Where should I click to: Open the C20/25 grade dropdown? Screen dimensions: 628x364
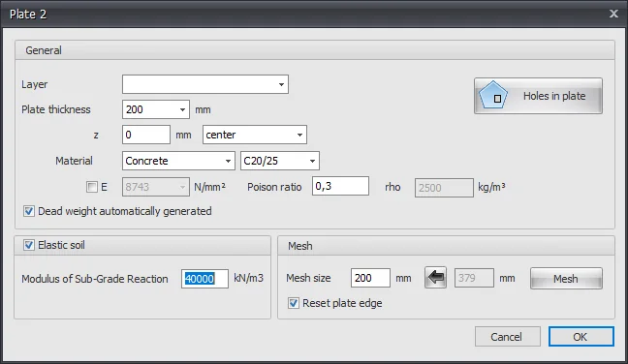coord(279,161)
